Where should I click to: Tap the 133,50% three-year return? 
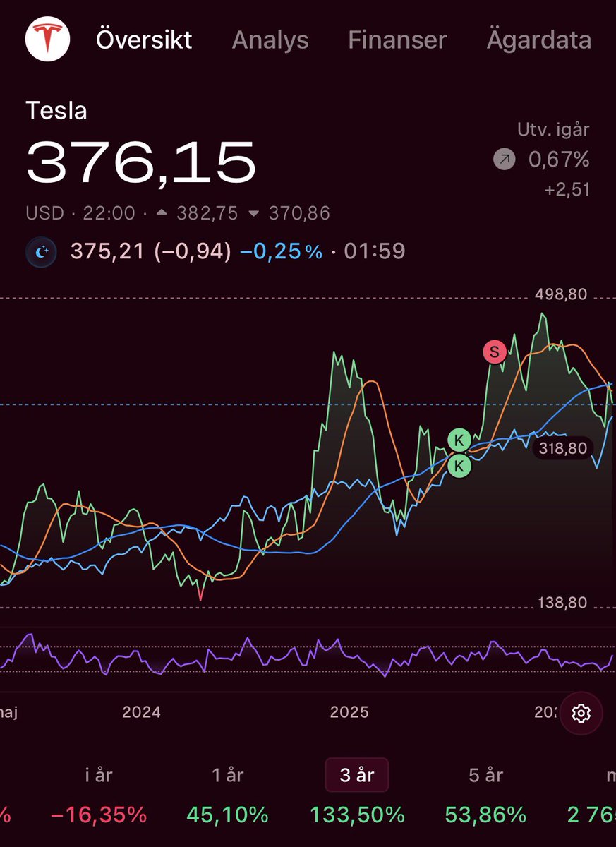(357, 815)
